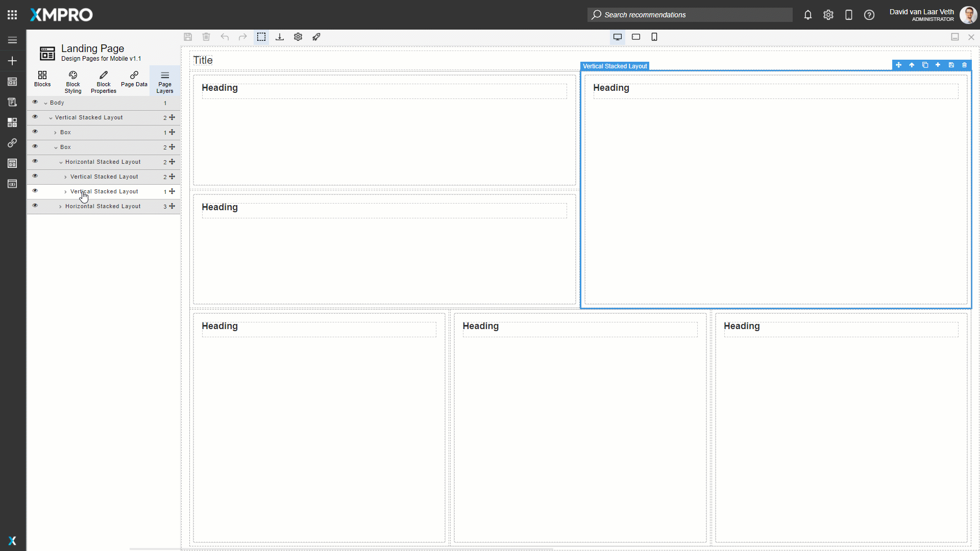Hide the first Horizontal Stacked Layout layer
Screen dimensions: 980x551
tap(35, 161)
